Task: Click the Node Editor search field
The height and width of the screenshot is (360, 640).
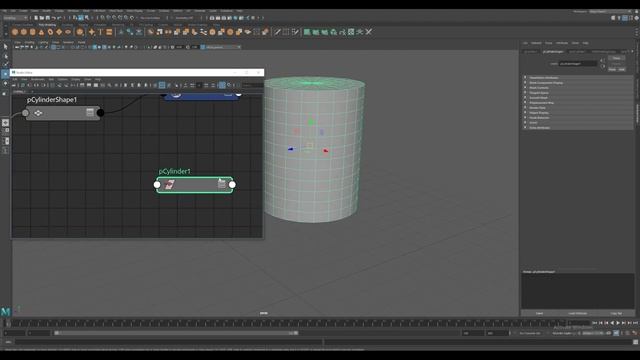Action: [253, 85]
